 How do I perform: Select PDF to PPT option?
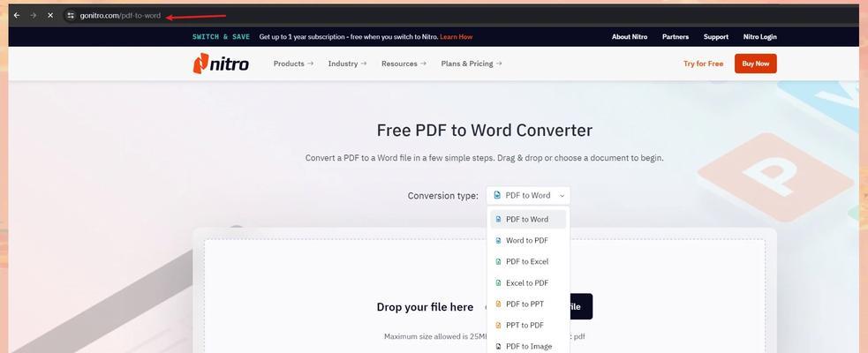click(528, 304)
